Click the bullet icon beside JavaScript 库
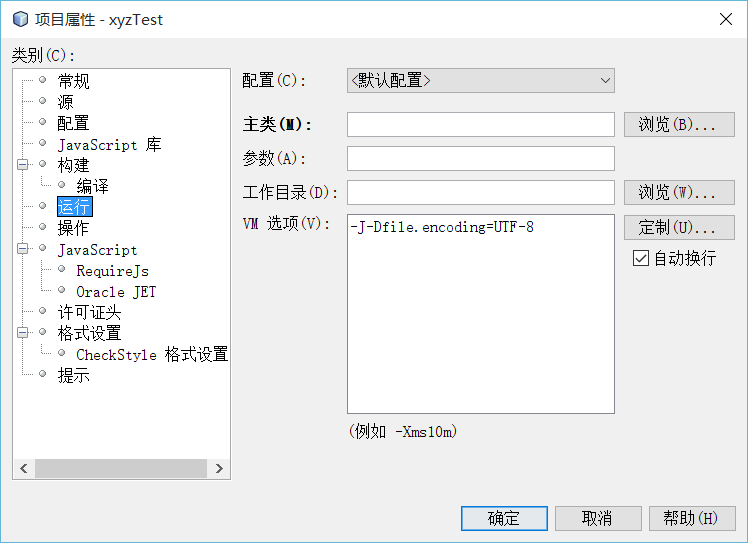 click(x=42, y=144)
